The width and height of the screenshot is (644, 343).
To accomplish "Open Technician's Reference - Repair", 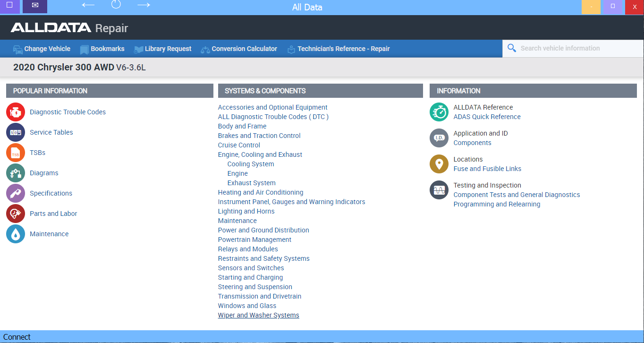I will click(338, 49).
